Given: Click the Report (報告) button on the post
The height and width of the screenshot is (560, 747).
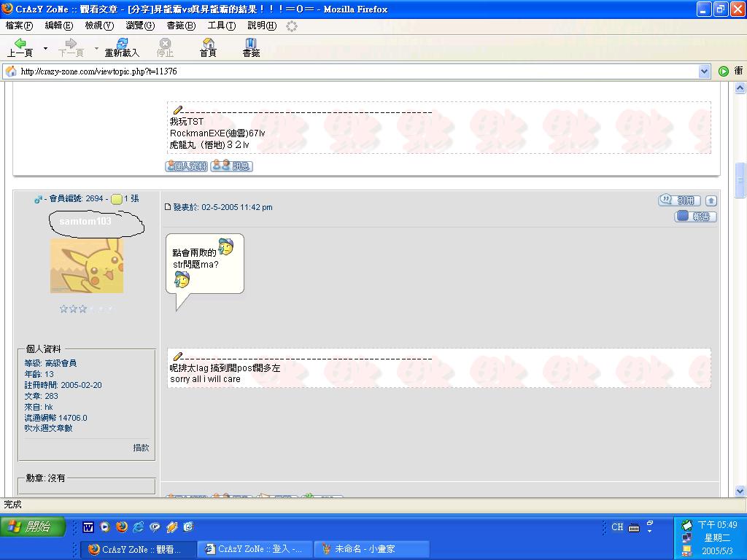Looking at the screenshot, I should [x=695, y=217].
